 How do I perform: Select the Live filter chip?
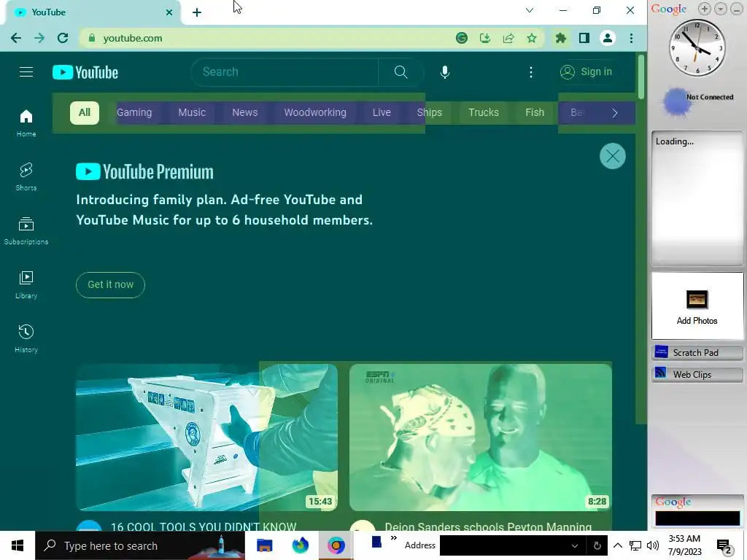(x=382, y=113)
